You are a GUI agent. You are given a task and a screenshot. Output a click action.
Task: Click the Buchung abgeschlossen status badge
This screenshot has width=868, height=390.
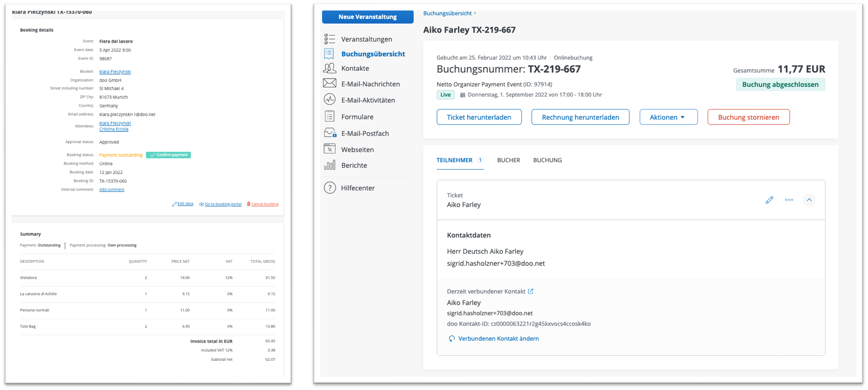780,84
